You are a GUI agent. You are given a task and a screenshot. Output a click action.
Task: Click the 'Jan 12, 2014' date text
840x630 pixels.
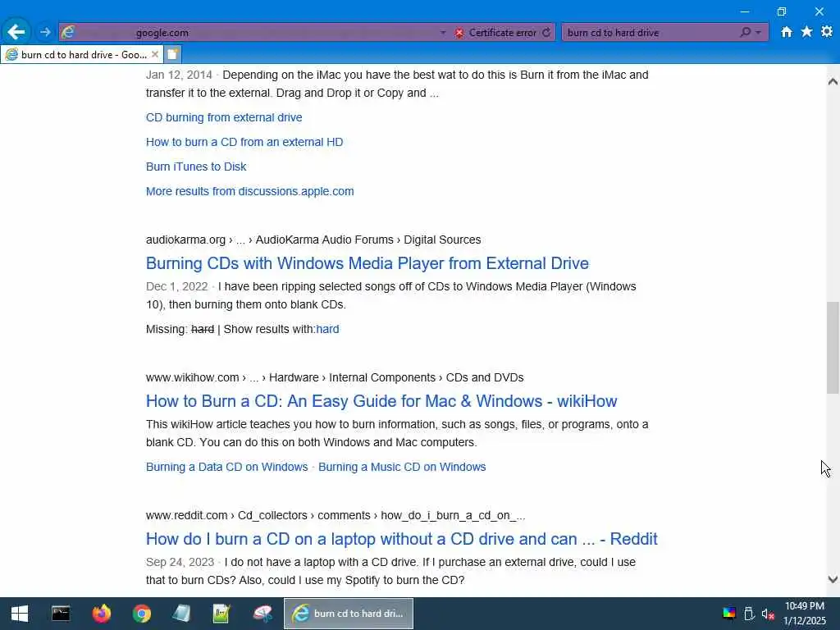(179, 75)
